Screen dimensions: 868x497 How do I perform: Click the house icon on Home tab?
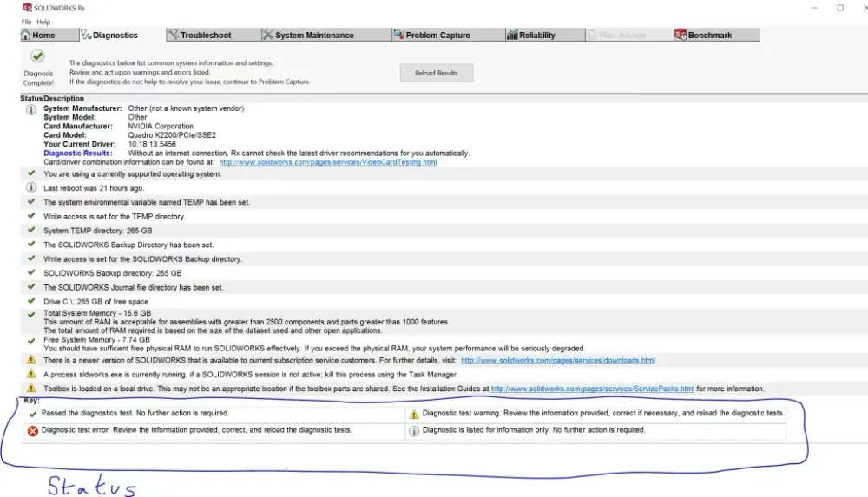tap(26, 35)
